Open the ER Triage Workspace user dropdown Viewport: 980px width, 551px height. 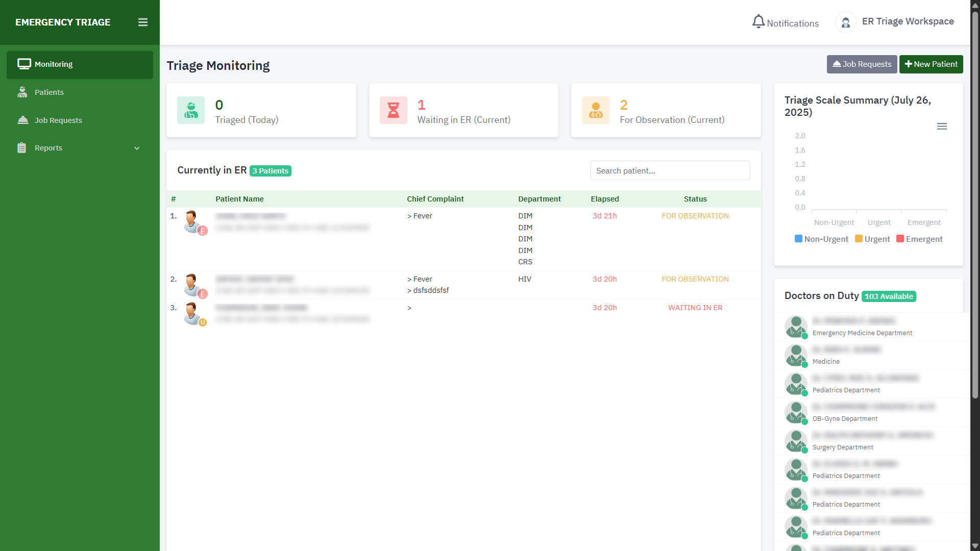click(x=908, y=21)
